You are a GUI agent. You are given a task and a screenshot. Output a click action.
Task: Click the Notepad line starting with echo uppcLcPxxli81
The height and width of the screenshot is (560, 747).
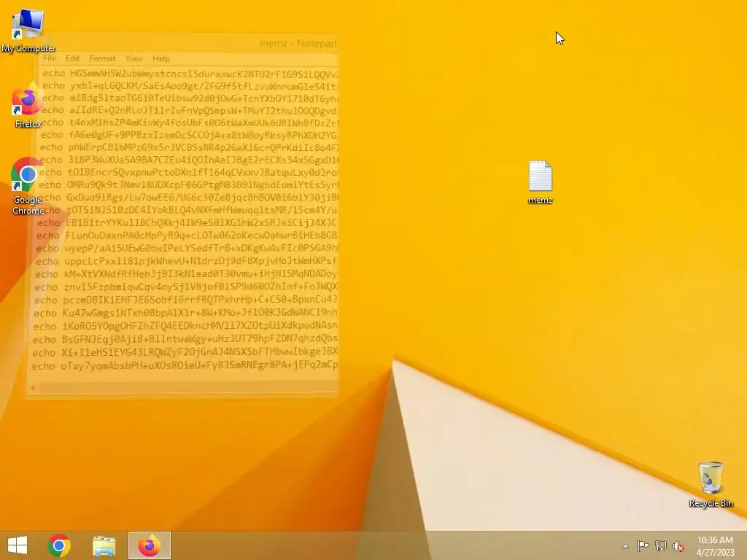(186, 261)
